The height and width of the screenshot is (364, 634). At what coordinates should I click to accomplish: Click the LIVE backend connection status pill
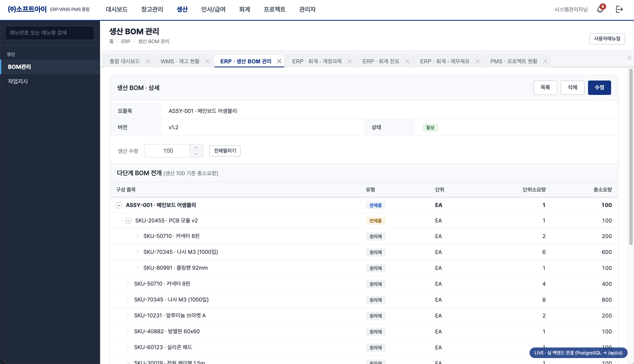point(578,353)
